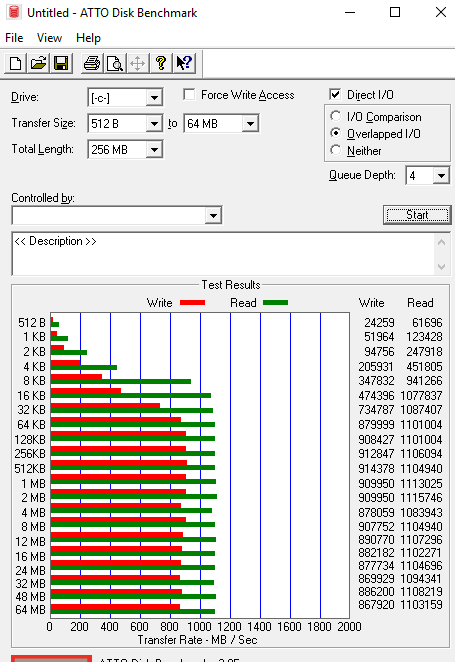Click the Start button
Screen dimensions: 455x662
417,215
